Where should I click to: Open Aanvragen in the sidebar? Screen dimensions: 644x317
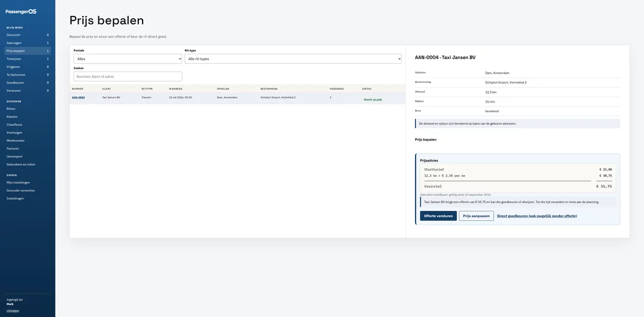pyautogui.click(x=27, y=43)
